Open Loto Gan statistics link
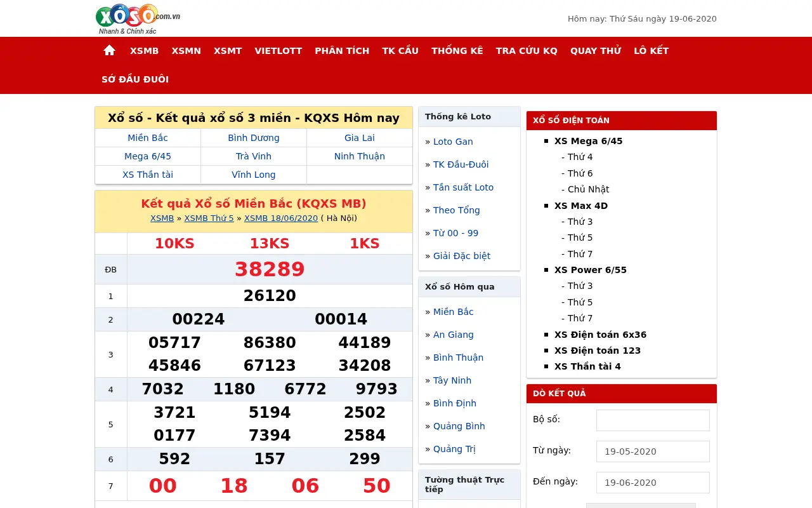This screenshot has width=812, height=508. [x=453, y=142]
